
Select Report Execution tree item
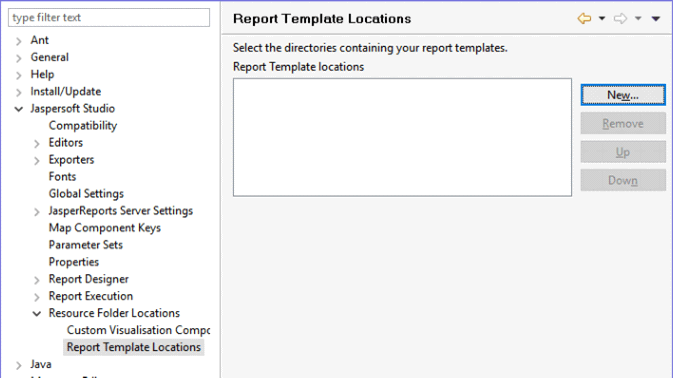[91, 296]
